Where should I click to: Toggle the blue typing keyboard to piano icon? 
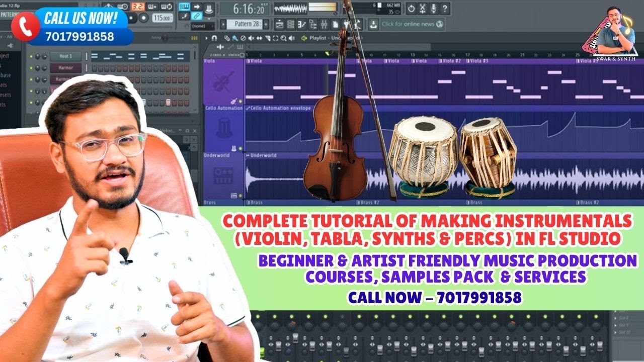pos(184,7)
